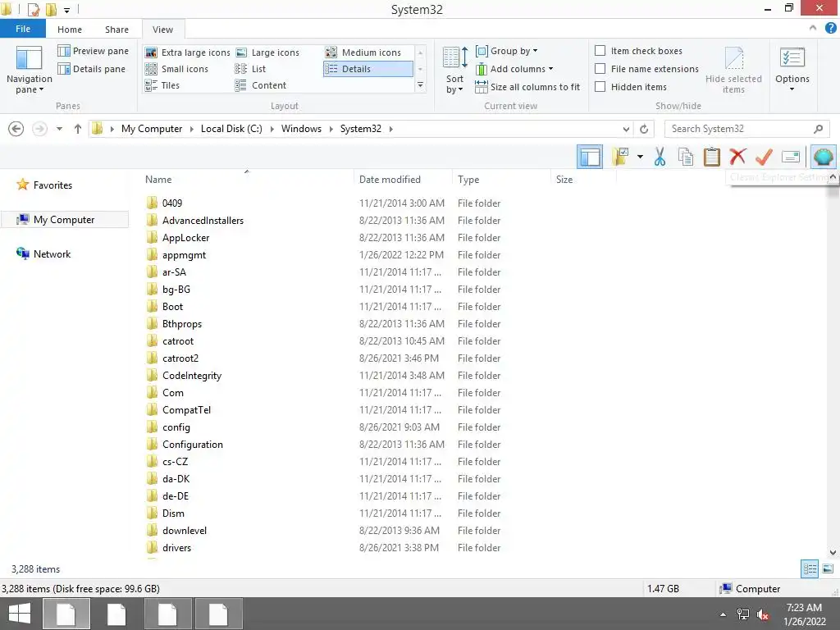This screenshot has height=630, width=840.
Task: Open the Windows Start button
Action: tap(20, 614)
